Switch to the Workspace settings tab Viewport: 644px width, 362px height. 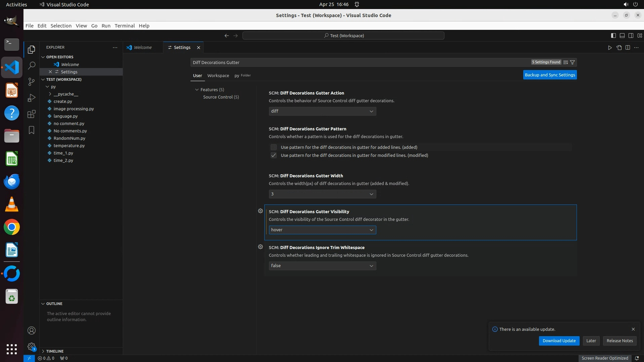tap(218, 75)
